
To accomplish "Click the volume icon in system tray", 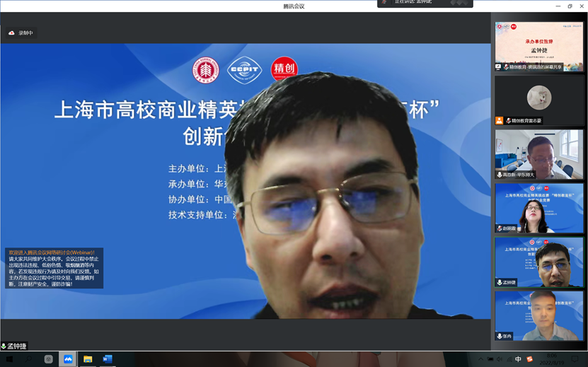I will 500,359.
